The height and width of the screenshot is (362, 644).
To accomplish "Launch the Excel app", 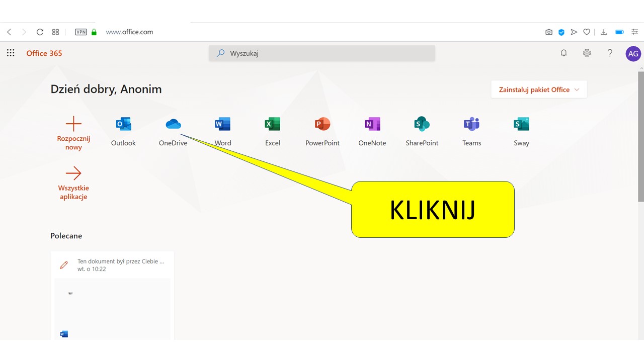I will coord(272,132).
